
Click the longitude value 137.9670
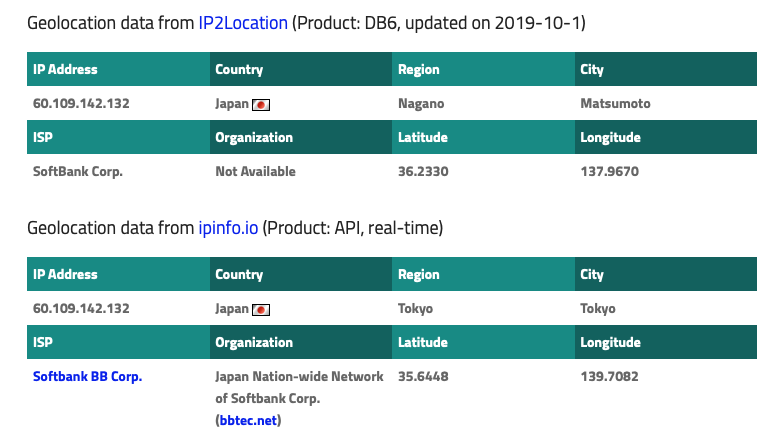coord(610,171)
